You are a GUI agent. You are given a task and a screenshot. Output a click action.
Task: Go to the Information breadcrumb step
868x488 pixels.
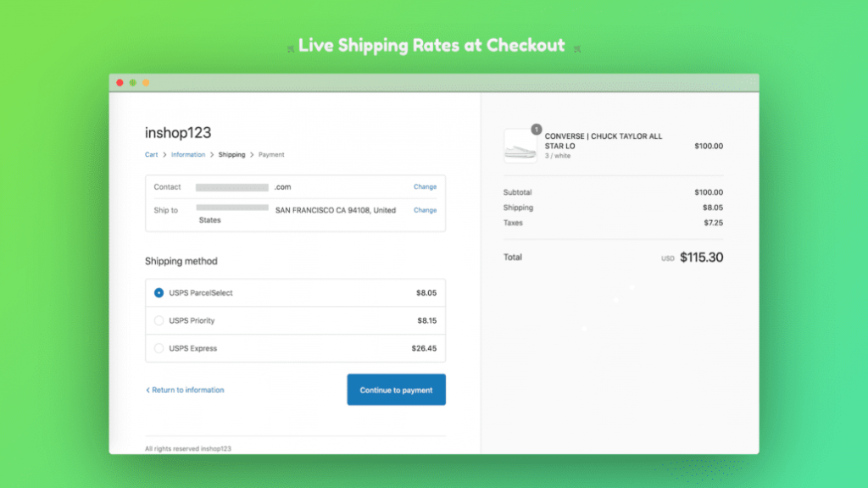[188, 155]
